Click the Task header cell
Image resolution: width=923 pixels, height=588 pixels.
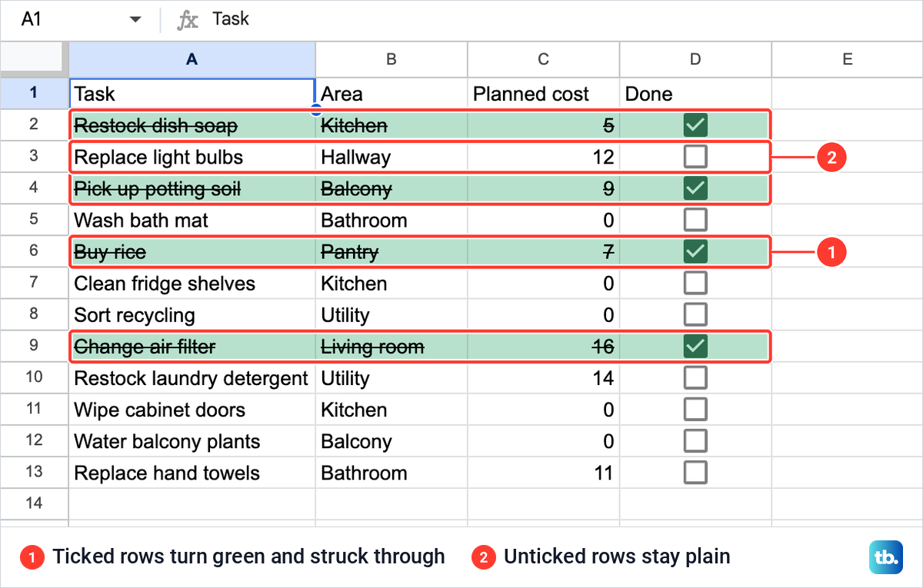(192, 94)
